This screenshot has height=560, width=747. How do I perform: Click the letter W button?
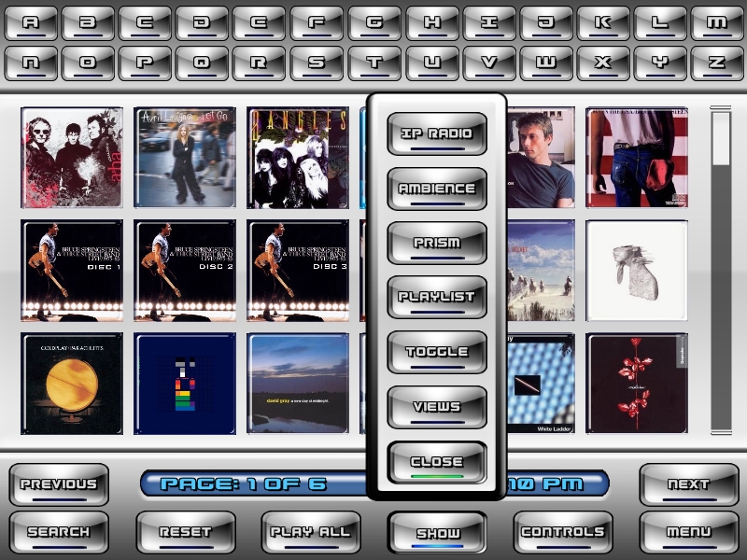pyautogui.click(x=546, y=63)
